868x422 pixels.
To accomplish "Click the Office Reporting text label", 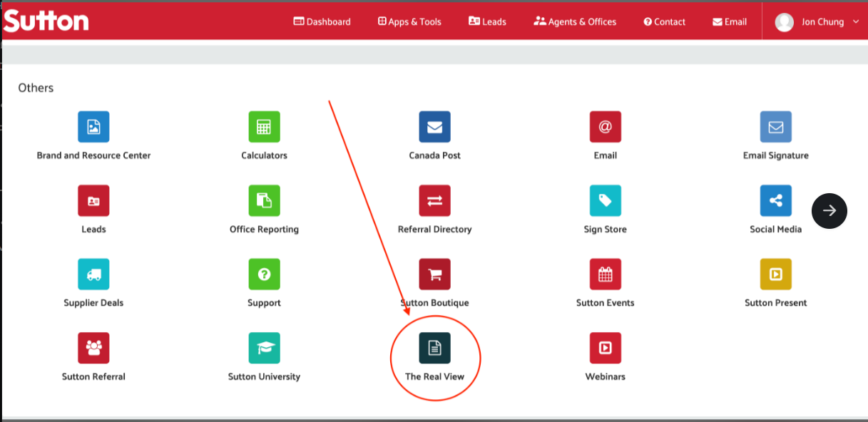I will (x=264, y=230).
